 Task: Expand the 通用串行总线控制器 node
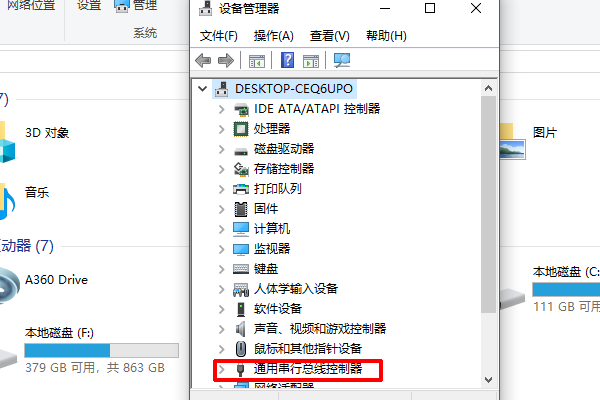(221, 369)
